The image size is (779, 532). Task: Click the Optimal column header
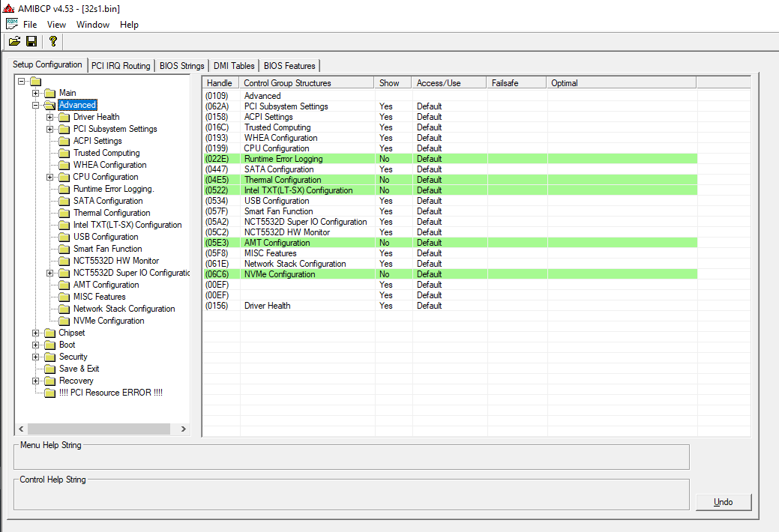click(621, 83)
